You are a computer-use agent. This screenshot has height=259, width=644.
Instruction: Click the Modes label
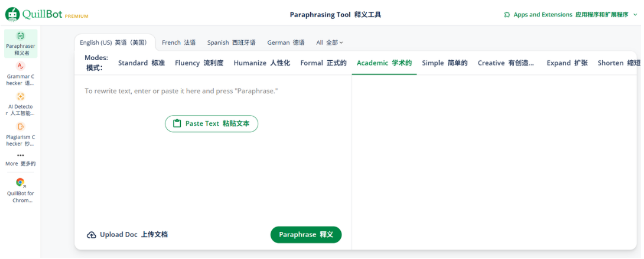coord(96,63)
